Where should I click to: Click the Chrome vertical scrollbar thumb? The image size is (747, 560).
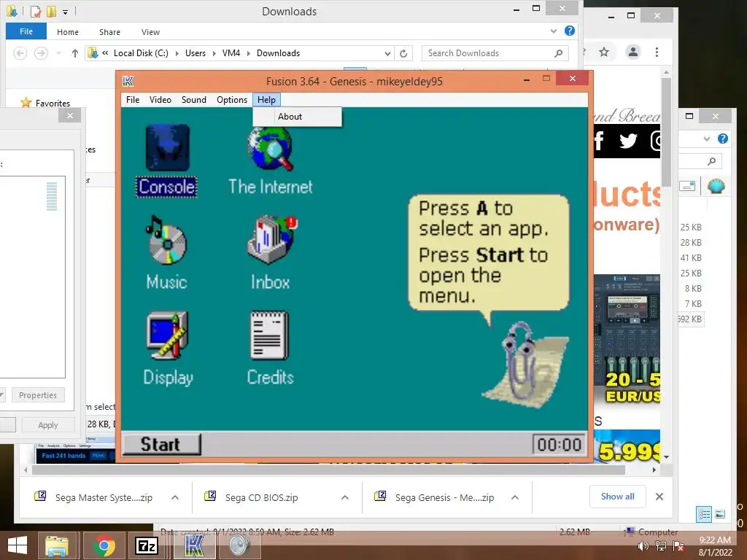point(666,131)
